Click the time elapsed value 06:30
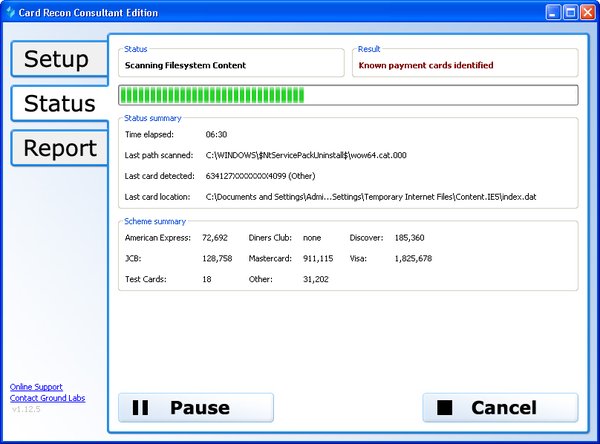600x444 pixels. coord(216,134)
